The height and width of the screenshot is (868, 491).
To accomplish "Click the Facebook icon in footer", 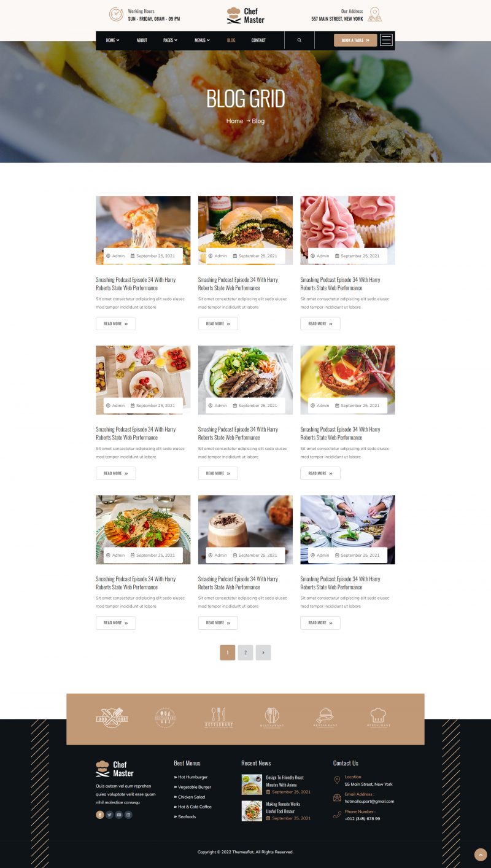I will click(x=100, y=815).
